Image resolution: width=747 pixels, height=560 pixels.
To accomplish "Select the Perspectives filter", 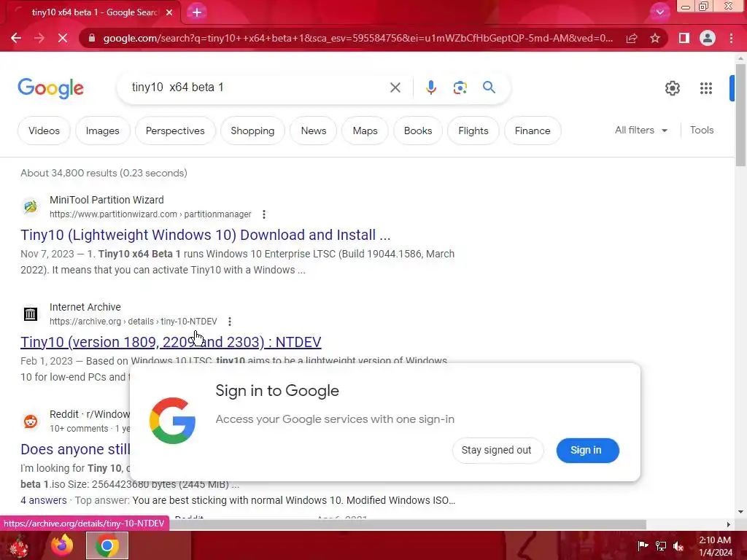I will click(x=175, y=131).
